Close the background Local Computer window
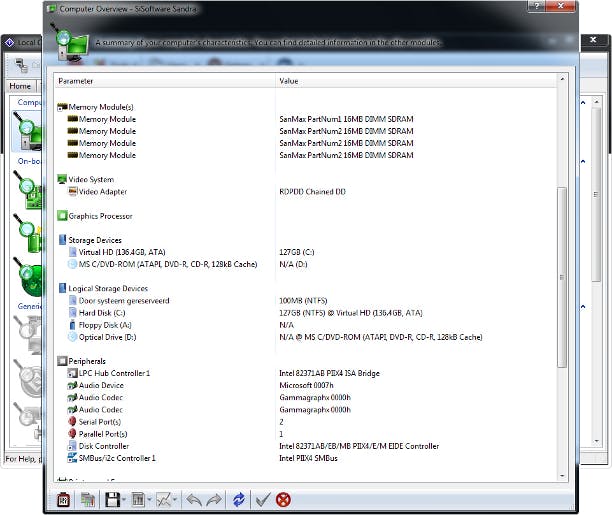 click(593, 40)
